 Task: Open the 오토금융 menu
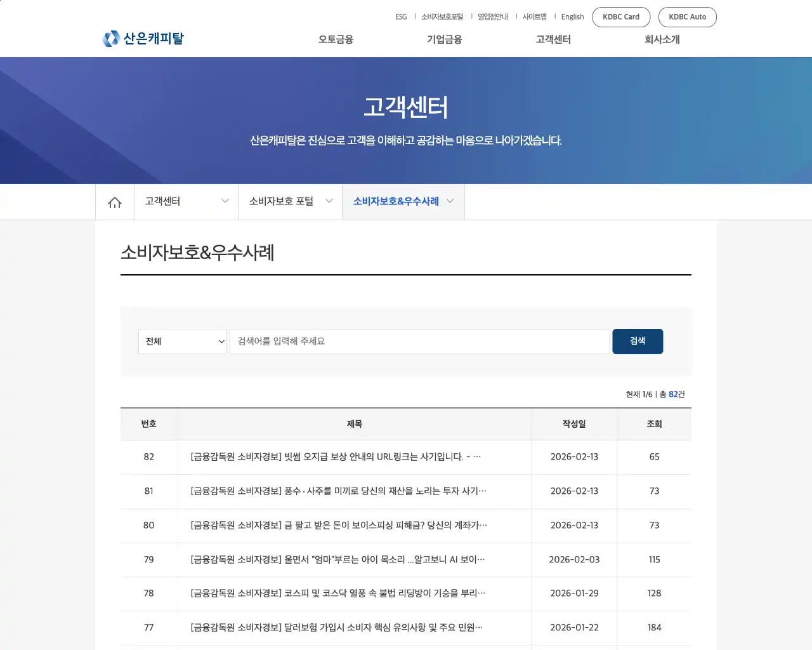pyautogui.click(x=334, y=39)
